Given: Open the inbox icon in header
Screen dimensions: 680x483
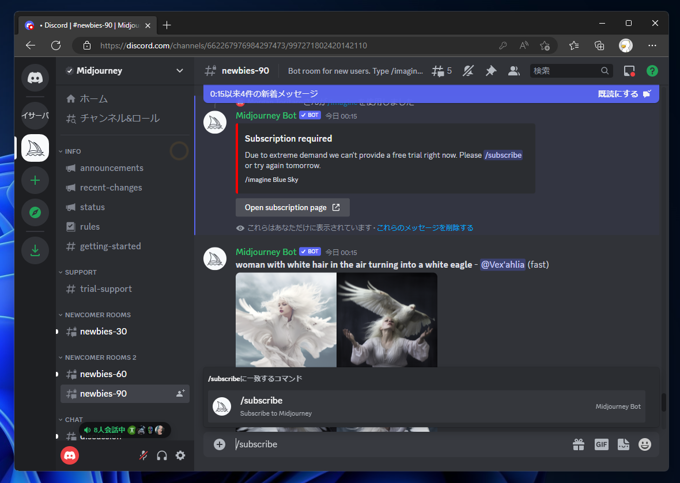Looking at the screenshot, I should click(629, 71).
